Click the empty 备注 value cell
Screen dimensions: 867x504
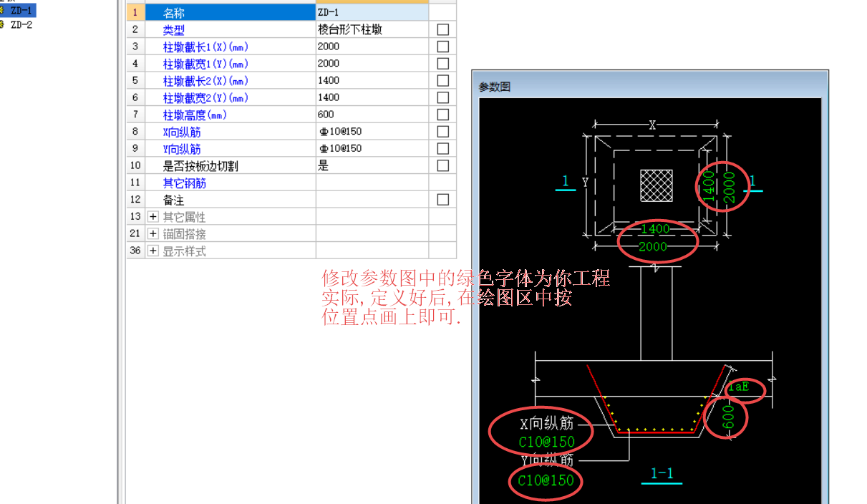click(x=372, y=200)
